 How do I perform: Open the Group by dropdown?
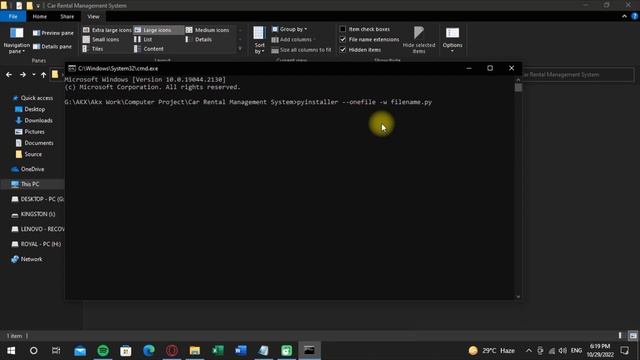[289, 29]
